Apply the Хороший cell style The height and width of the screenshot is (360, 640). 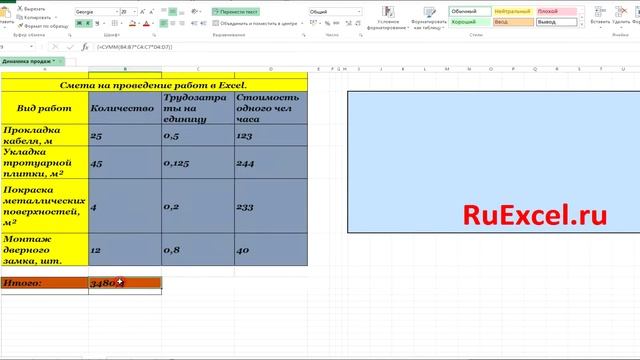click(x=470, y=22)
